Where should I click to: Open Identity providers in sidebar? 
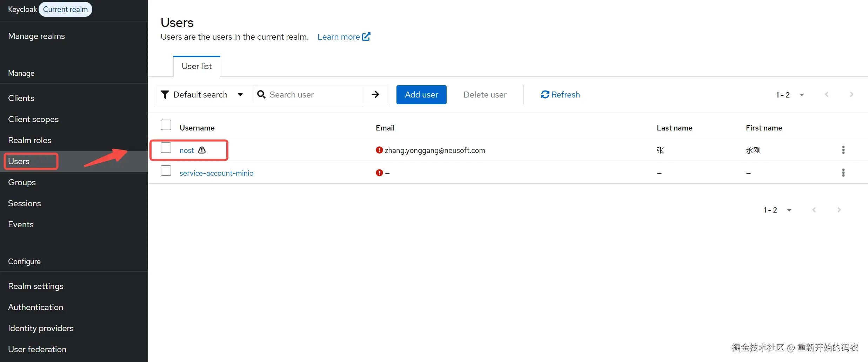41,328
